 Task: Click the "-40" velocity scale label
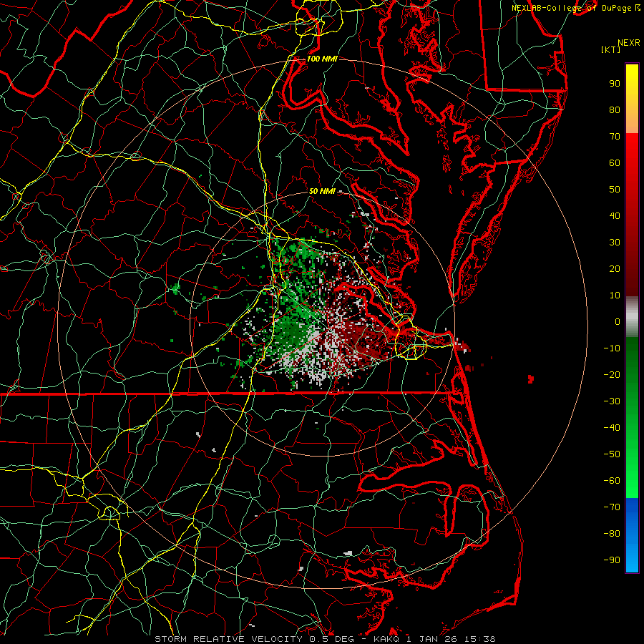[612, 428]
